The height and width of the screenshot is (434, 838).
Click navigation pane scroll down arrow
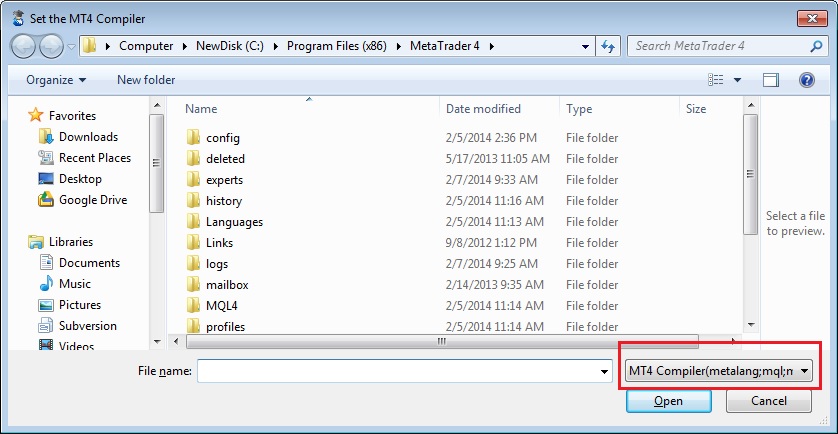[157, 341]
